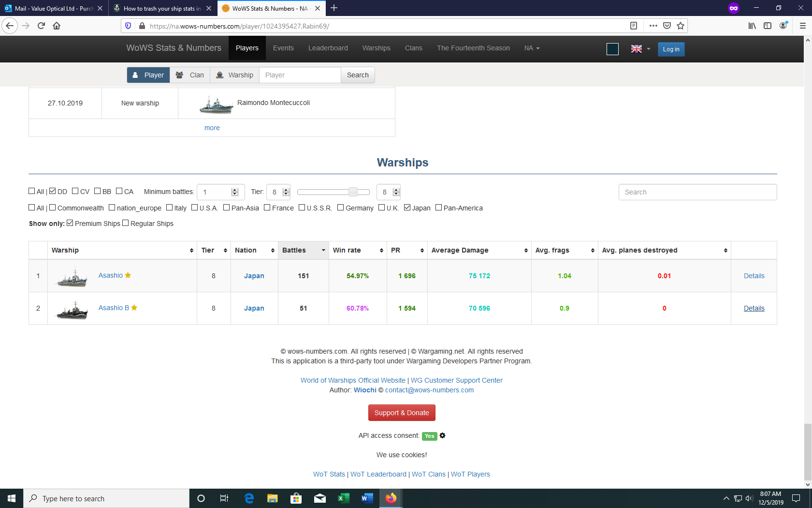This screenshot has height=508, width=812.
Task: Bookmark this page with the star icon
Action: (681, 26)
